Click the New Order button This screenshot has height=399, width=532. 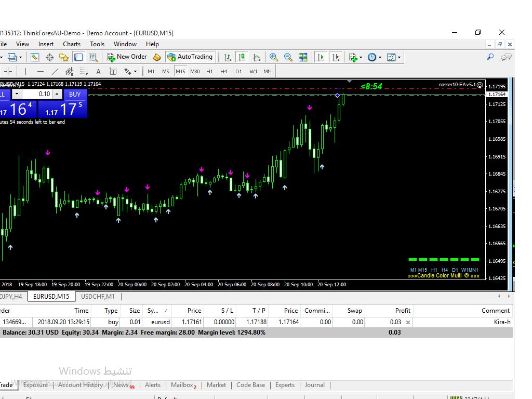[x=127, y=57]
